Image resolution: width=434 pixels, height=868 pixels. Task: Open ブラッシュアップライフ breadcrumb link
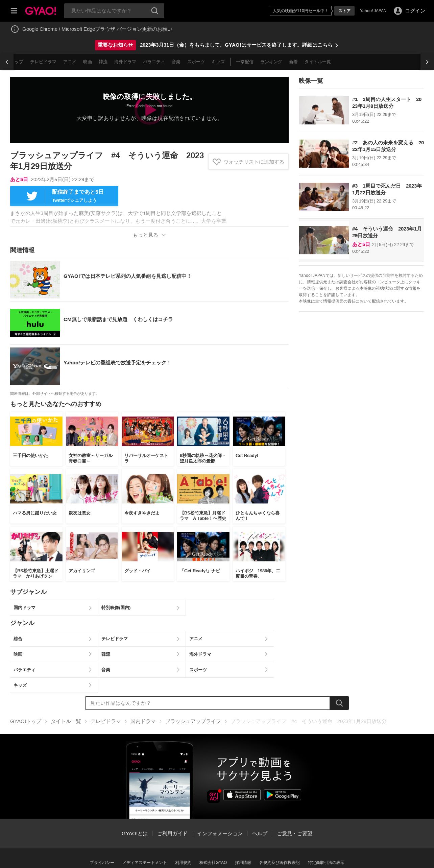193,721
